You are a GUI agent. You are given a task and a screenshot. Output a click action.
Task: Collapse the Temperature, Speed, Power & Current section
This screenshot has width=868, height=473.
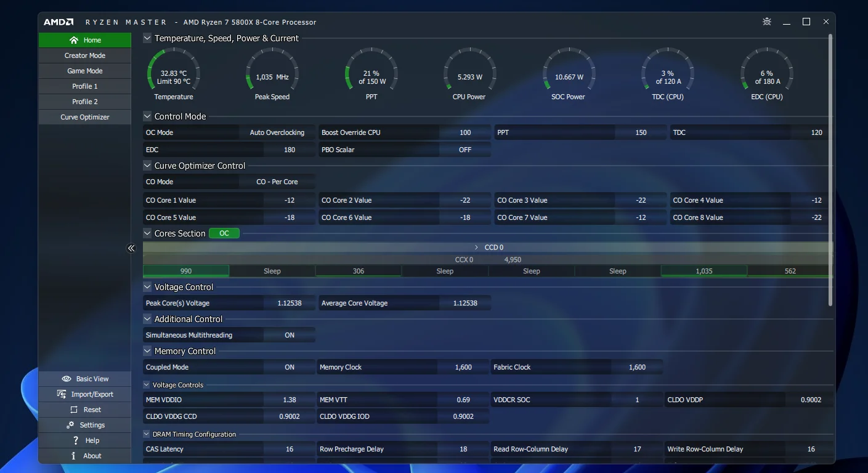[x=147, y=38]
